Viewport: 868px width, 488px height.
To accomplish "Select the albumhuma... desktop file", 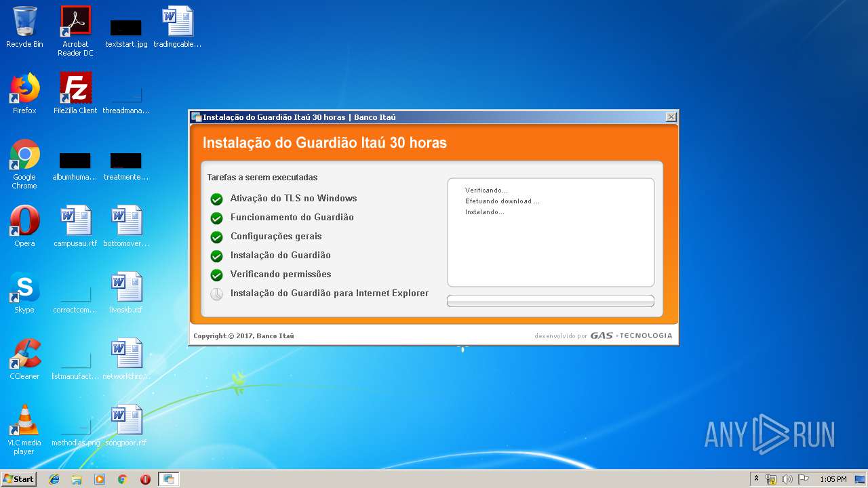I will pyautogui.click(x=75, y=167).
